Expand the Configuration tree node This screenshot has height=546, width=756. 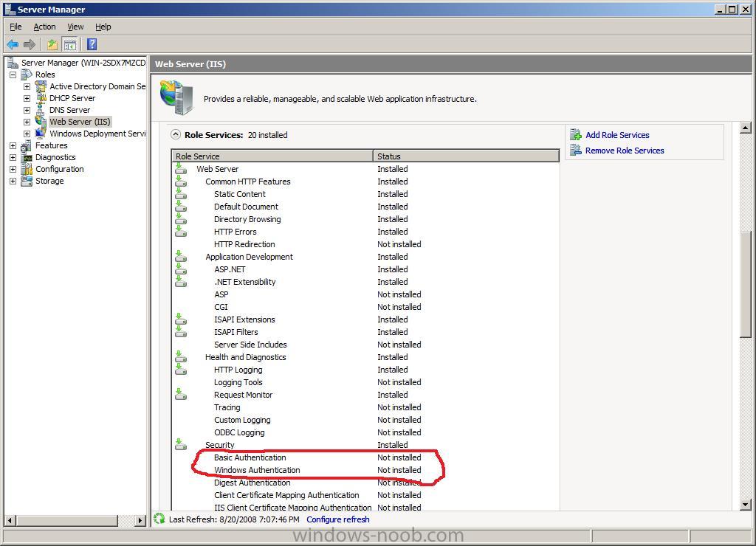coord(13,169)
